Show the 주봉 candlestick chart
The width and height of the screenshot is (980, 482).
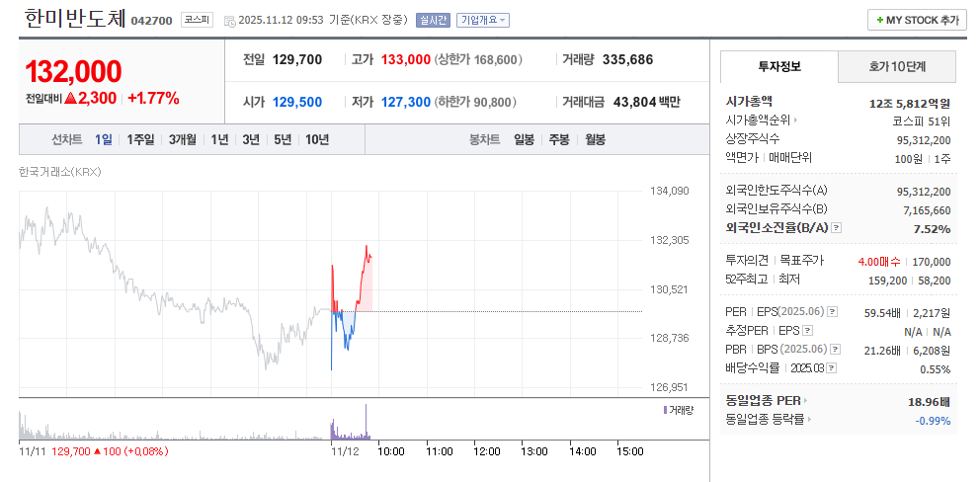(x=559, y=140)
